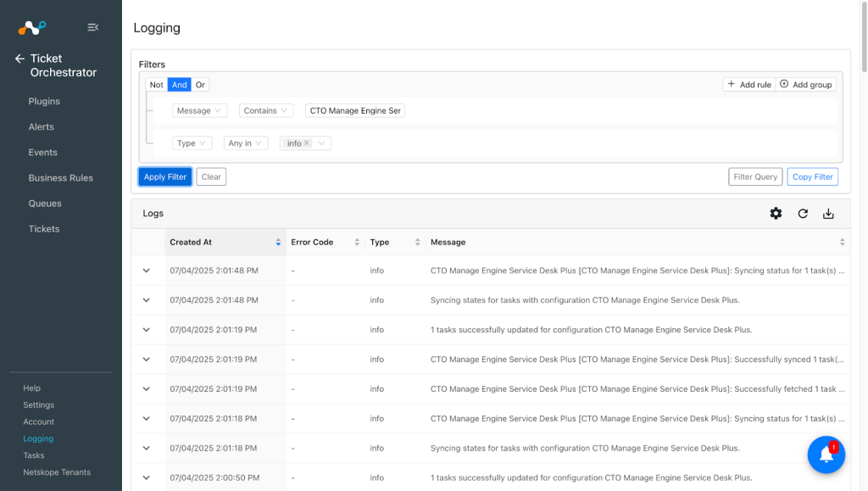This screenshot has height=491, width=868.
Task: Click the '07/04/2025 2:00:50 PM' timestamp
Action: tap(214, 477)
